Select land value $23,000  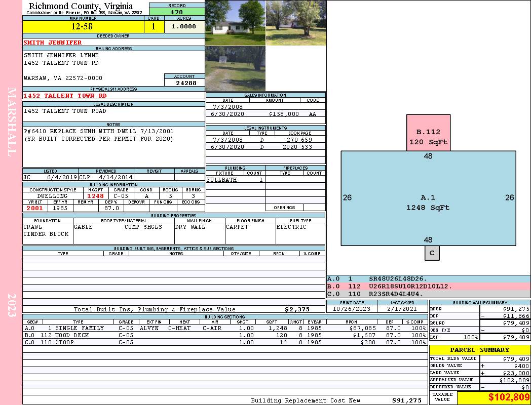pos(516,373)
